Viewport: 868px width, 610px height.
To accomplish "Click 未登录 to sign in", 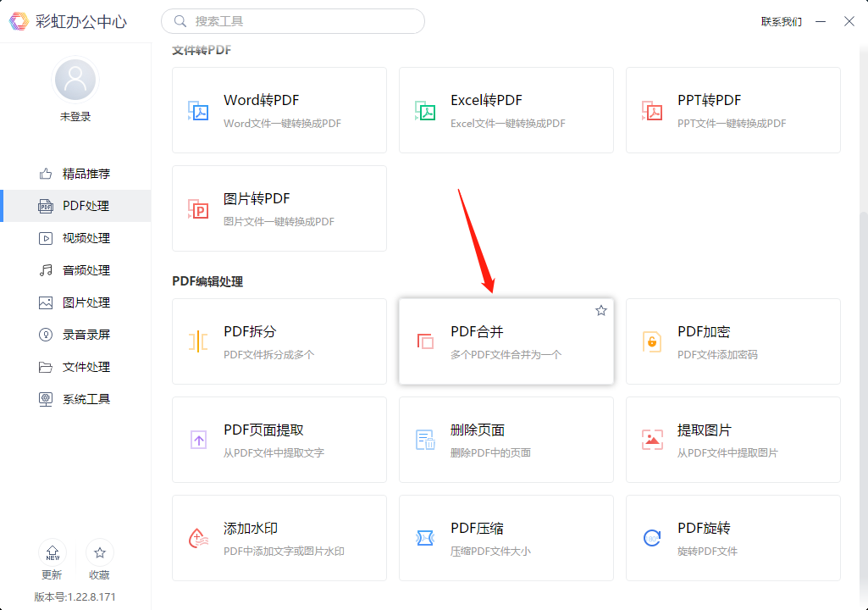I will click(75, 117).
